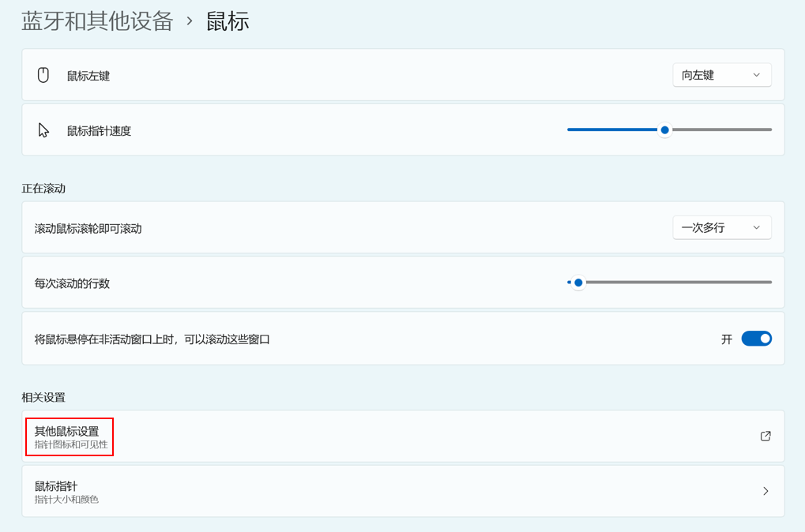Select the 鼠标左键 setting label
Screen dimensions: 805x532
pos(88,76)
